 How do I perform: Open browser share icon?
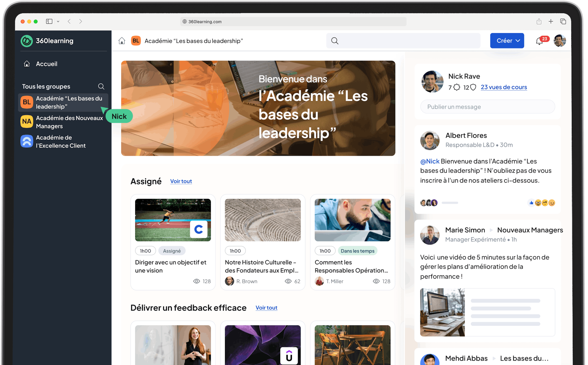coord(539,21)
